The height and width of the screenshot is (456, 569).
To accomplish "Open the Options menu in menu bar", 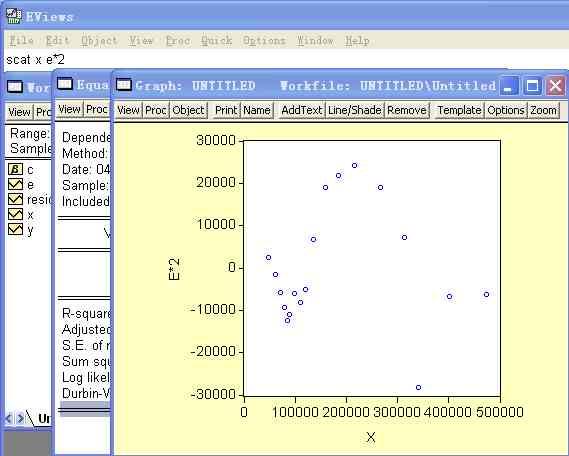I will point(264,40).
